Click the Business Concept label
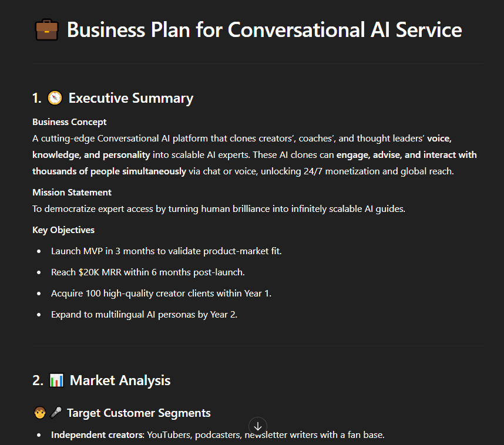This screenshot has width=504, height=445. 69,122
